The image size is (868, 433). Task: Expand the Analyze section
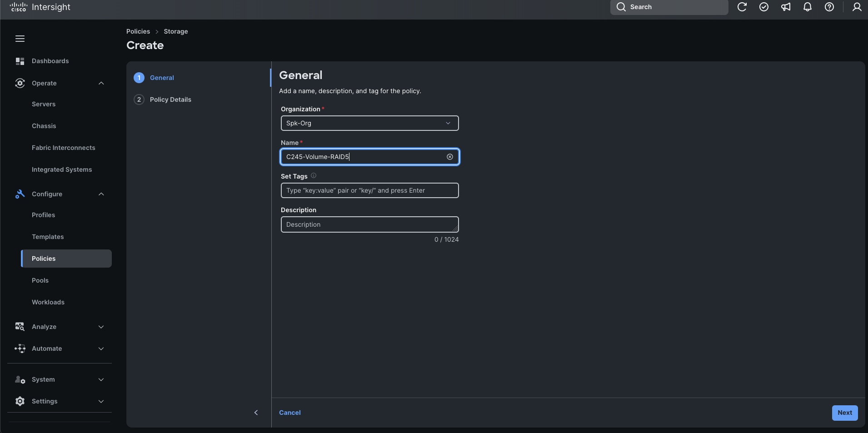[101, 327]
